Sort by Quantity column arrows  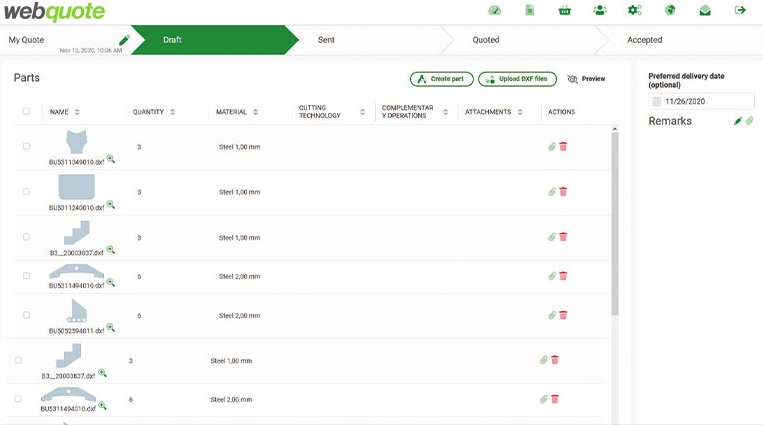[173, 112]
